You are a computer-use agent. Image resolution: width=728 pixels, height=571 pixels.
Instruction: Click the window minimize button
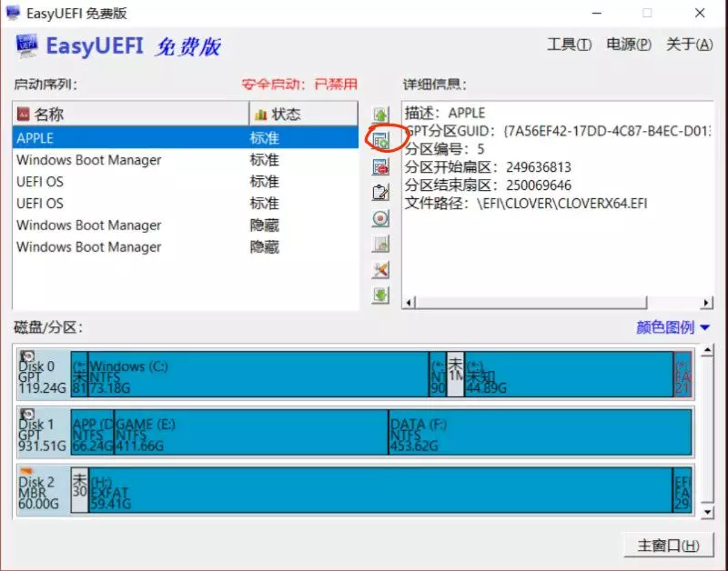(597, 13)
